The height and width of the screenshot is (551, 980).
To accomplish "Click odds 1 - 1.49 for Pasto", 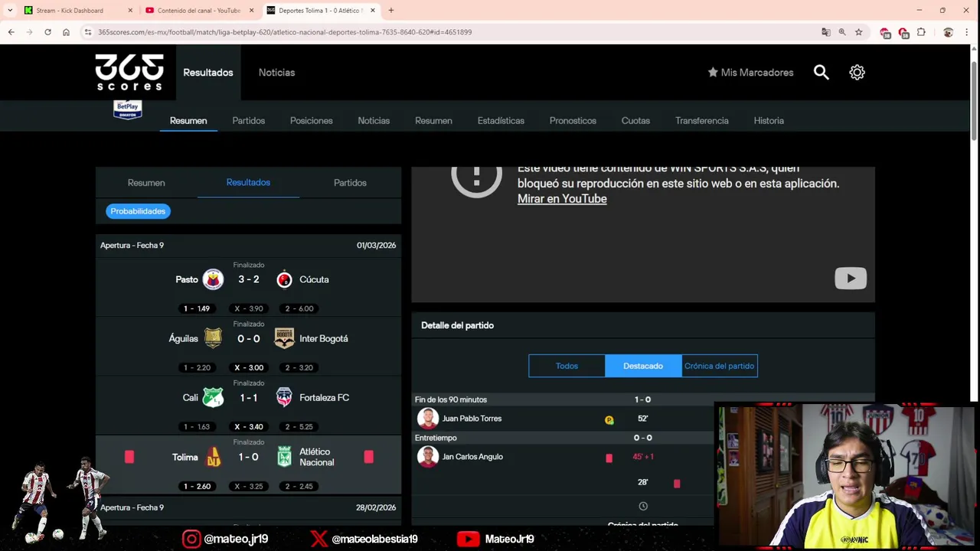I will (197, 308).
